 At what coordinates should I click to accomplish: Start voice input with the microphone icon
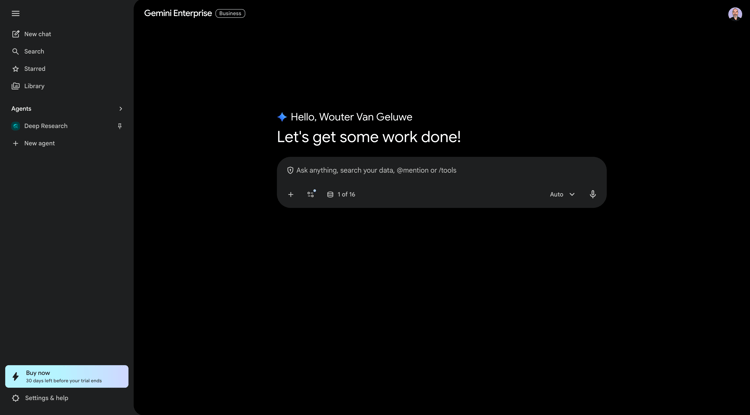593,194
